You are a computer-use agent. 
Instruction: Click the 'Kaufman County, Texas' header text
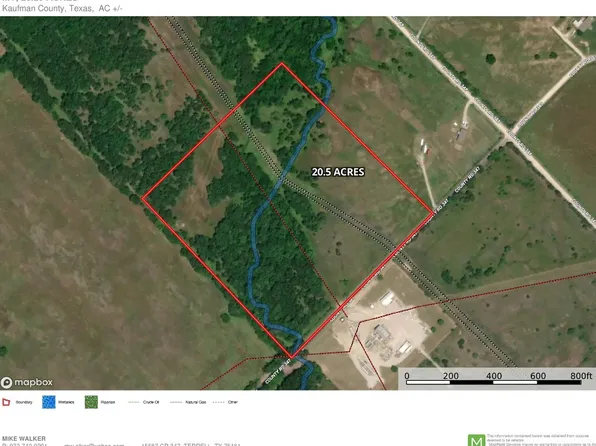(x=47, y=8)
